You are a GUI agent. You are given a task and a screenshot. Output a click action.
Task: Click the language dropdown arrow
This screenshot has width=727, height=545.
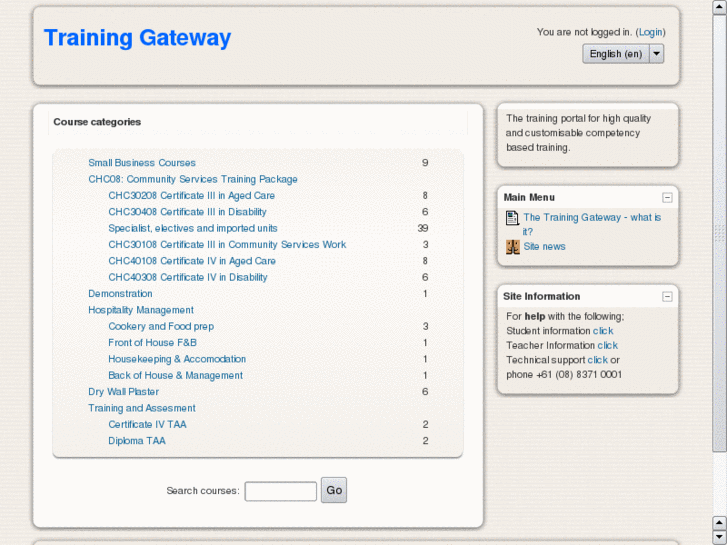point(656,54)
